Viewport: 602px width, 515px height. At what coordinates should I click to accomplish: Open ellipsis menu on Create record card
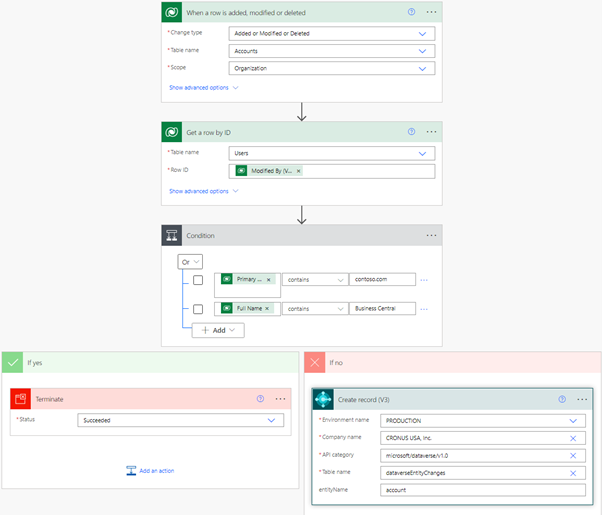pyautogui.click(x=582, y=399)
